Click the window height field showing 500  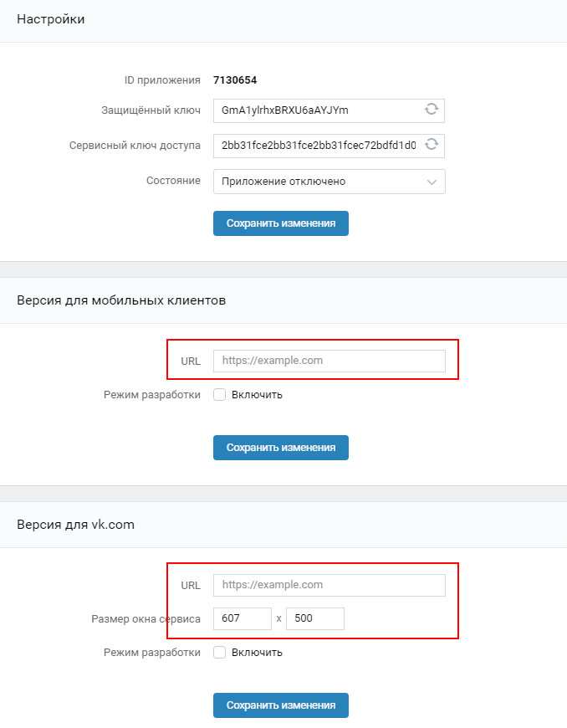(314, 618)
